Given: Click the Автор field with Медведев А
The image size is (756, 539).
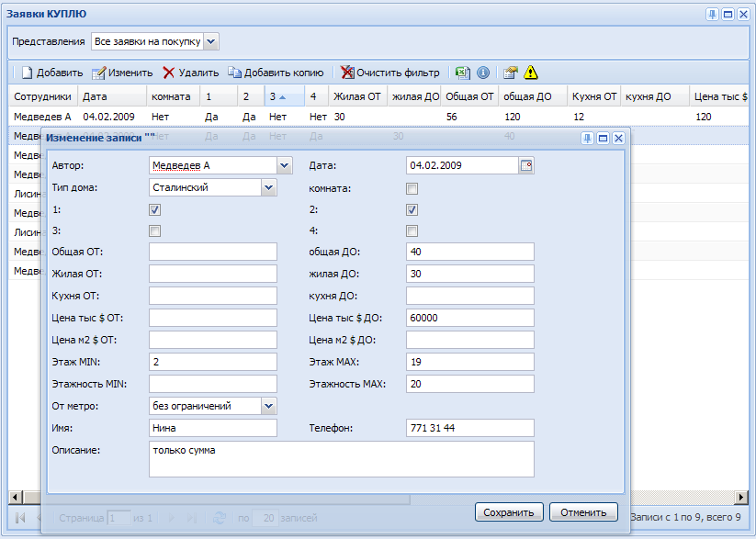Looking at the screenshot, I should click(x=213, y=166).
